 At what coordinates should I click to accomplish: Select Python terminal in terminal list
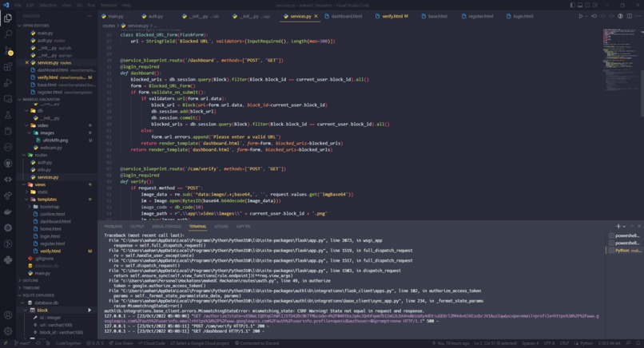click(x=625, y=251)
